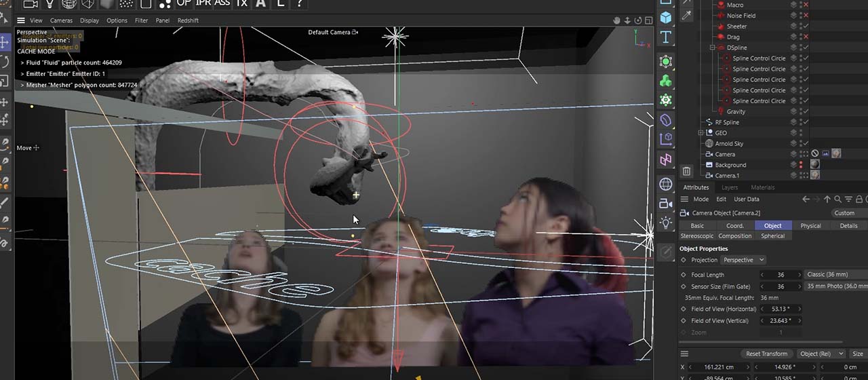This screenshot has height=380, width=868.
Task: Go back in Attributes history arrow
Action: [806, 199]
